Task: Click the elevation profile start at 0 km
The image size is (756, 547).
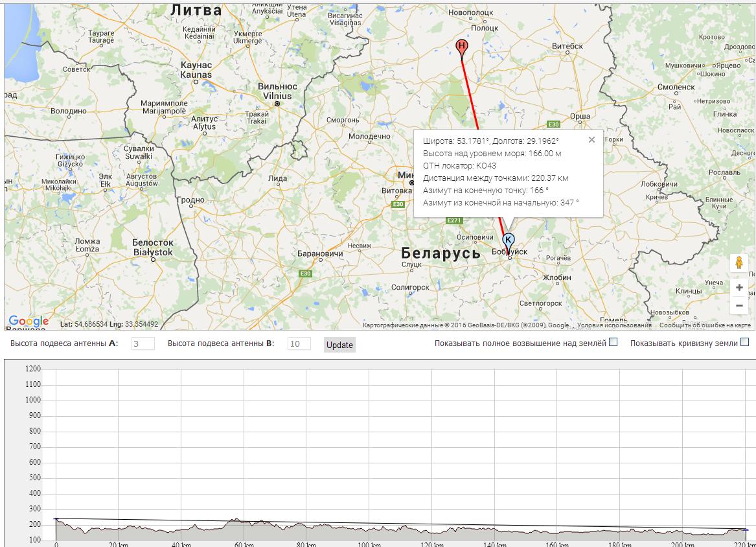Action: click(x=56, y=519)
